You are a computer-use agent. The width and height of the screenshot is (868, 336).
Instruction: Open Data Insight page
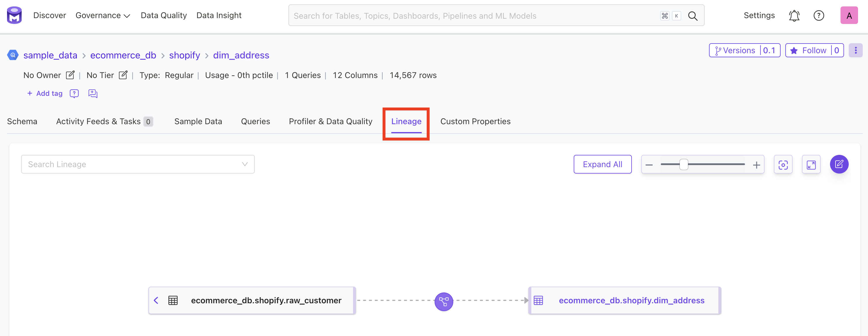pyautogui.click(x=219, y=15)
